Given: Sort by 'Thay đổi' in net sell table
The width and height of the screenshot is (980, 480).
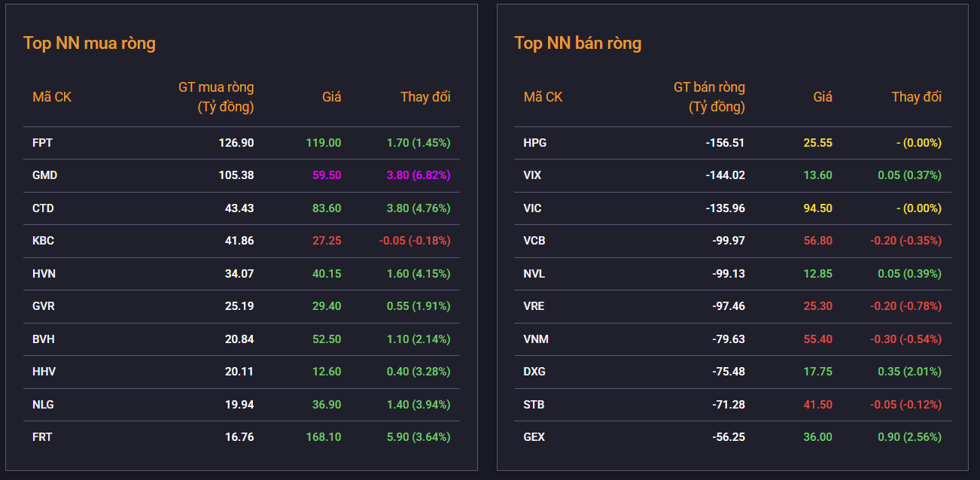Looking at the screenshot, I should pos(916,97).
